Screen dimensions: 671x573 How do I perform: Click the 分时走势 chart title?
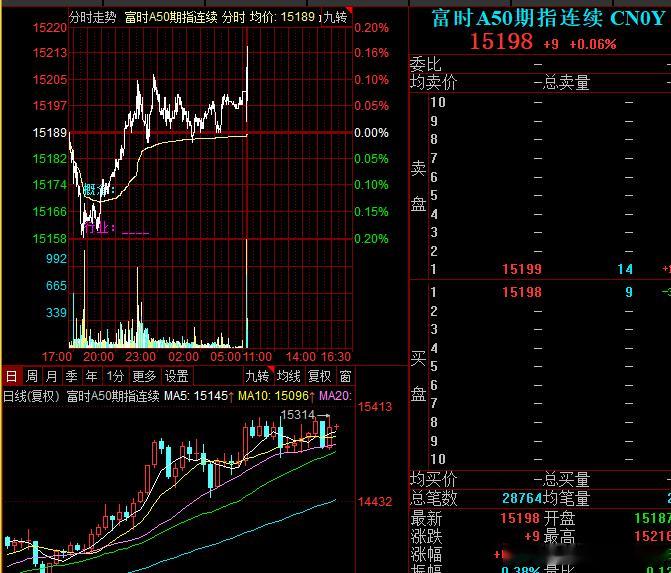[x=92, y=18]
